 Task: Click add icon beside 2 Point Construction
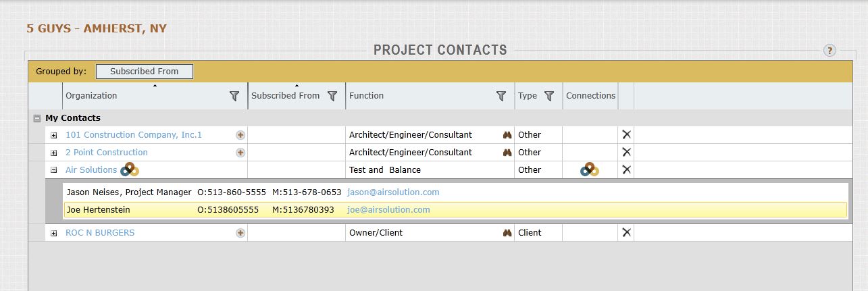coord(240,153)
